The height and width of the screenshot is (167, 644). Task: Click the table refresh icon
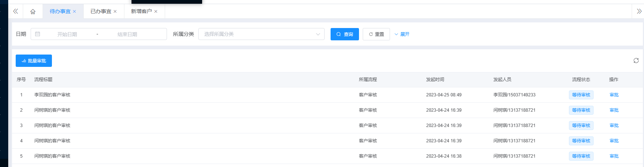point(636,61)
